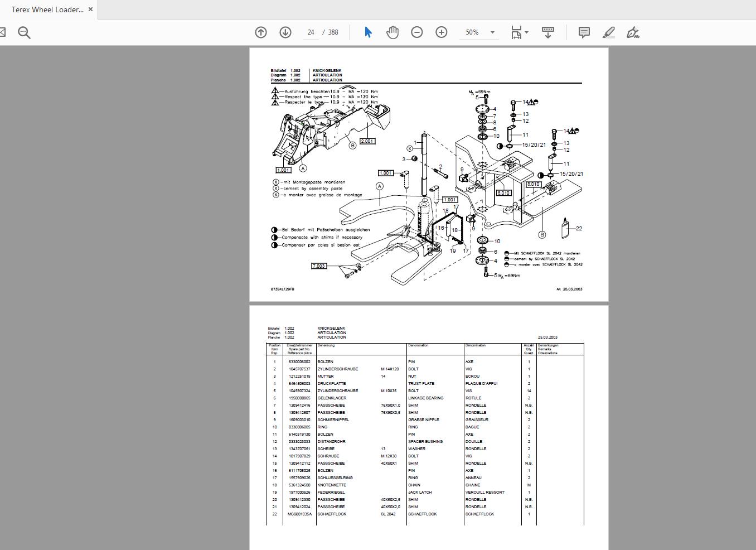Open the Fill & Sign tool
756x550 pixels.
[x=633, y=32]
